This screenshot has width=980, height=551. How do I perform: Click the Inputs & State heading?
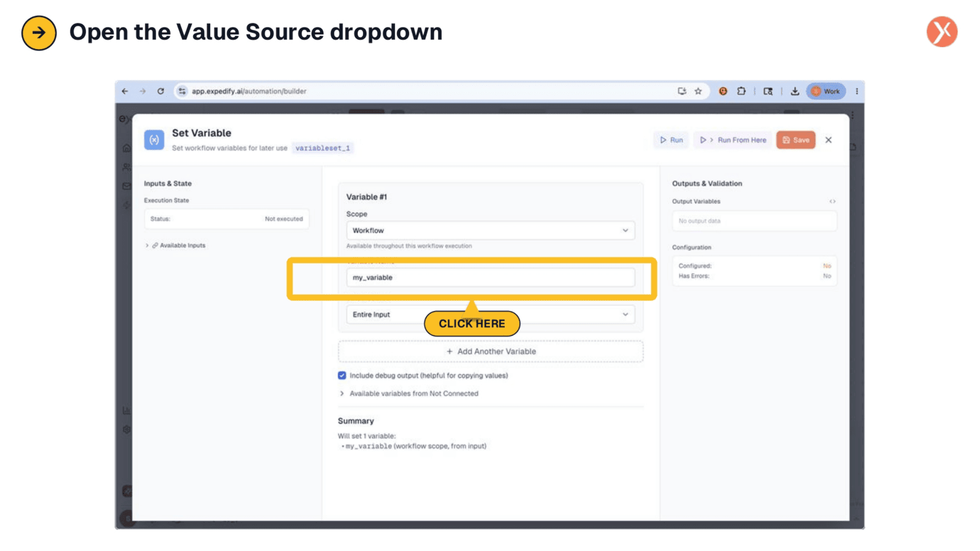tap(168, 184)
